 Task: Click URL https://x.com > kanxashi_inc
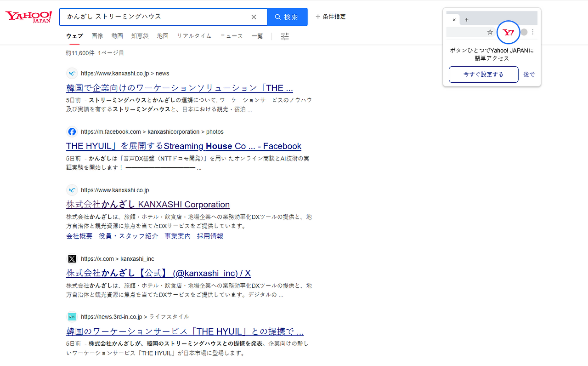click(x=118, y=259)
